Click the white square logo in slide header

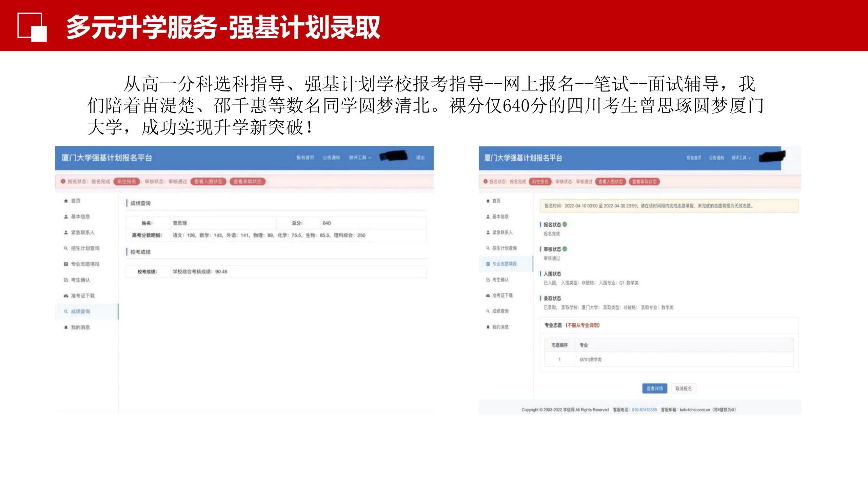pos(32,27)
